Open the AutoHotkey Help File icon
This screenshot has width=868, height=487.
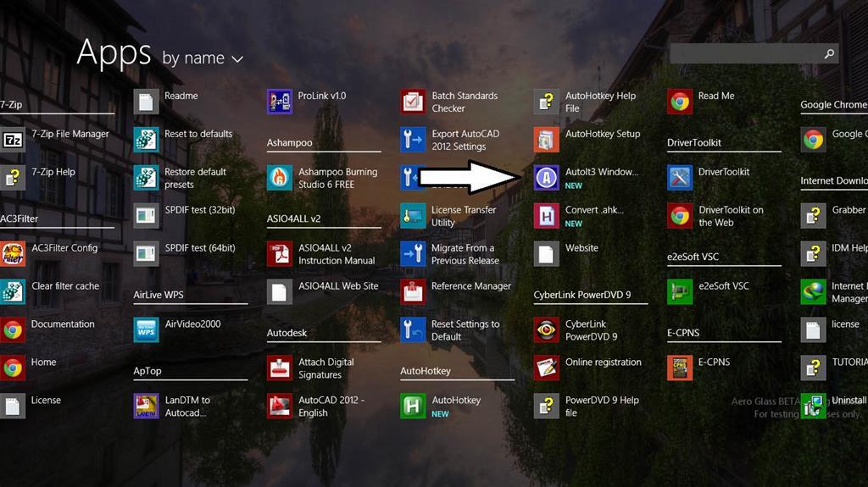[547, 102]
